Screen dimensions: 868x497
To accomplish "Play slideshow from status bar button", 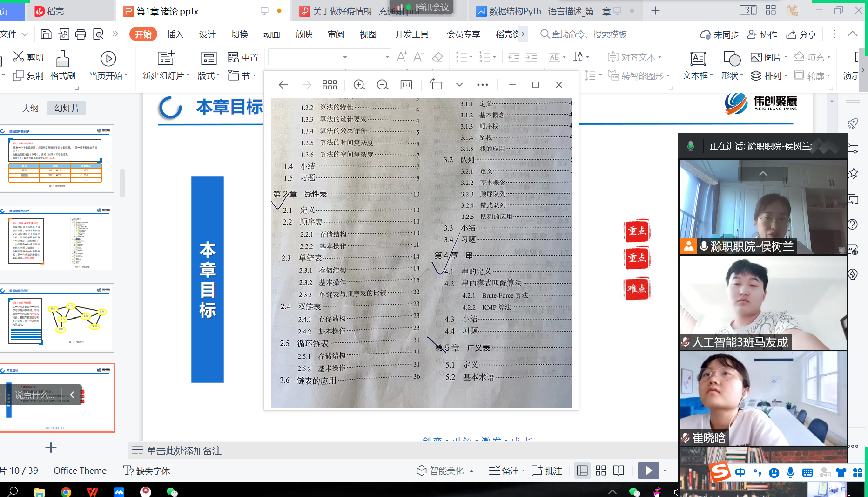I will coord(648,470).
